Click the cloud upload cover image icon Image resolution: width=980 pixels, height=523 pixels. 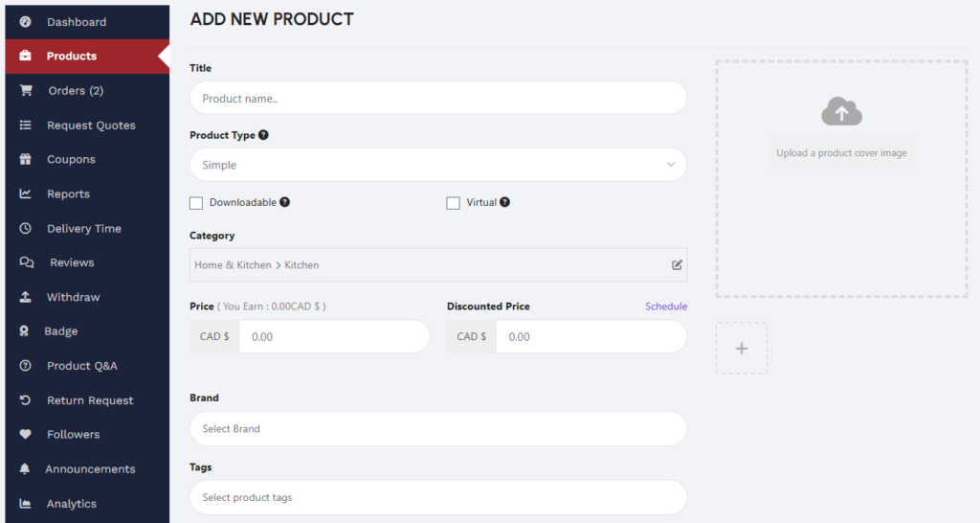[x=841, y=112]
